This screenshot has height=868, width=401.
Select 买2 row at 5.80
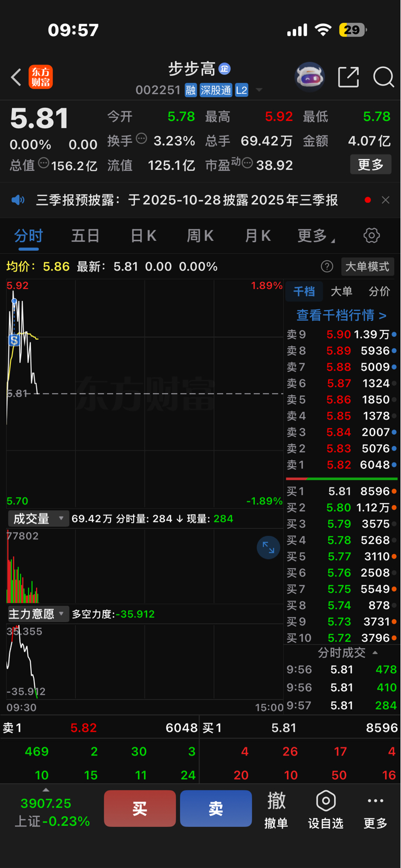342,507
